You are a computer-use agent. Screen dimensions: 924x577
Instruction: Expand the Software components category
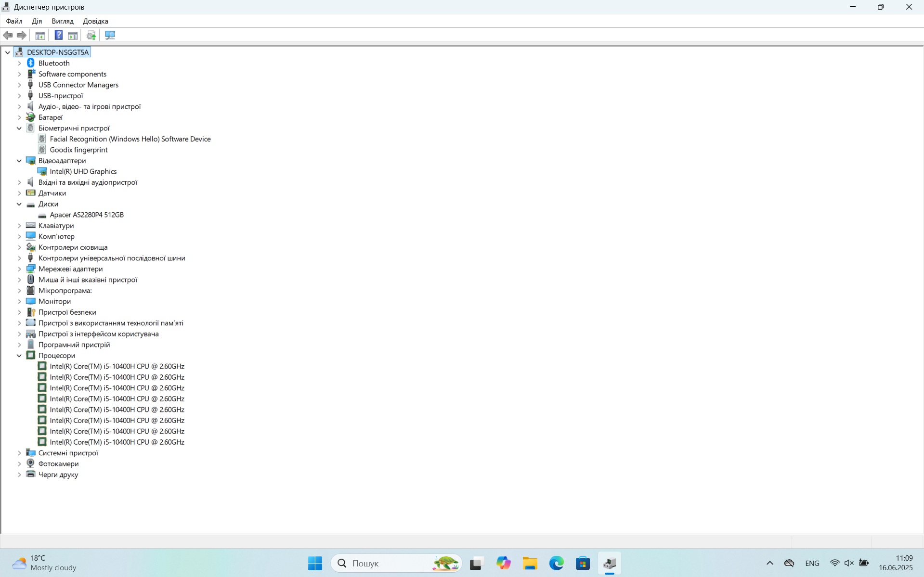coord(19,74)
